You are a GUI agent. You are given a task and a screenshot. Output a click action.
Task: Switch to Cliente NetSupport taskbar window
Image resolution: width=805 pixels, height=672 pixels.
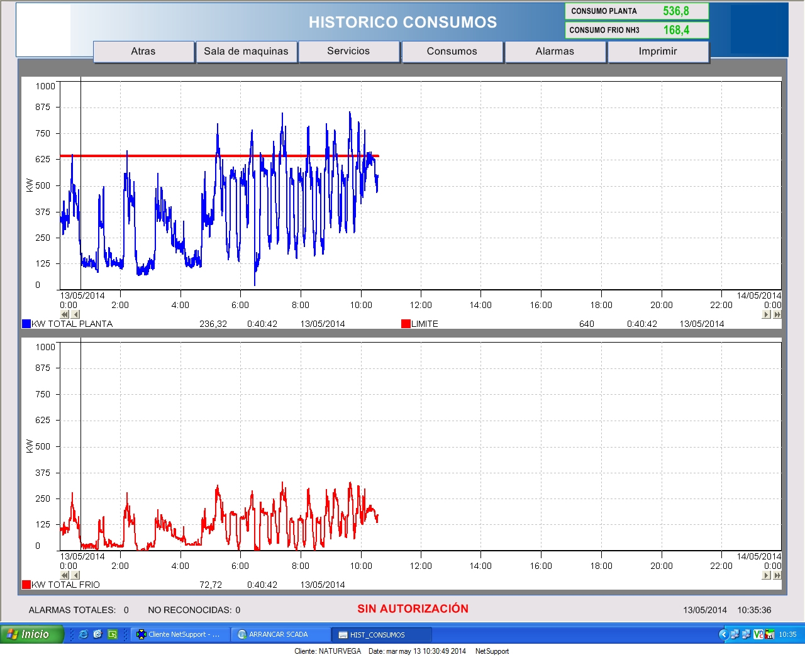click(179, 634)
